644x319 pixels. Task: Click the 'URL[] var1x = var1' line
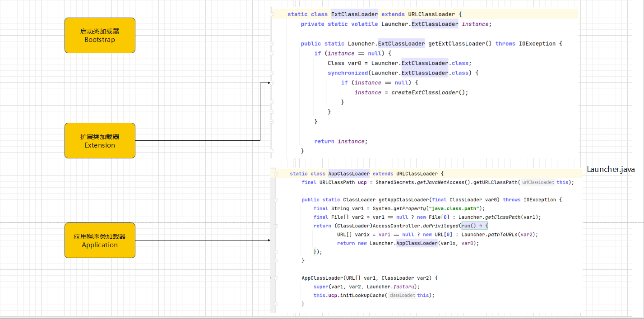point(438,235)
